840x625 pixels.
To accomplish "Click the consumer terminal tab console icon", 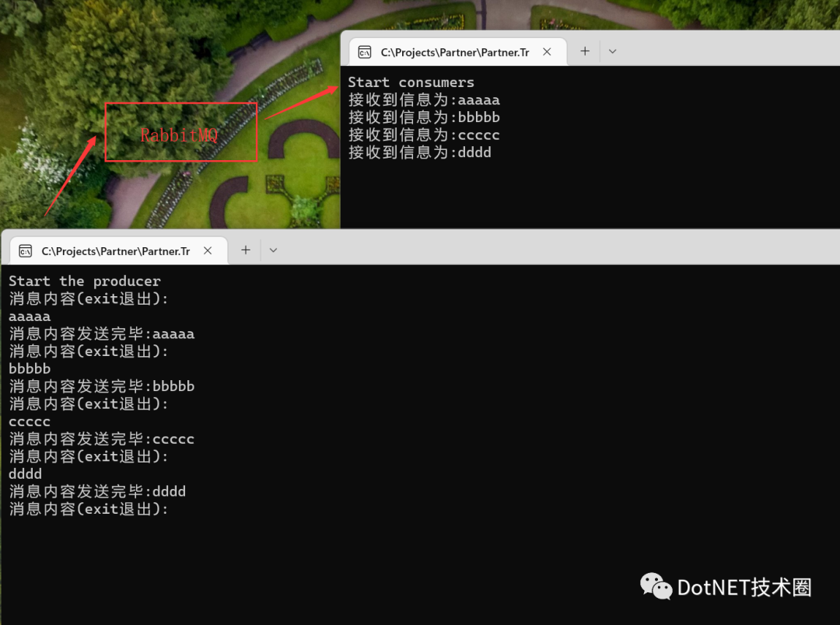I will coord(365,52).
